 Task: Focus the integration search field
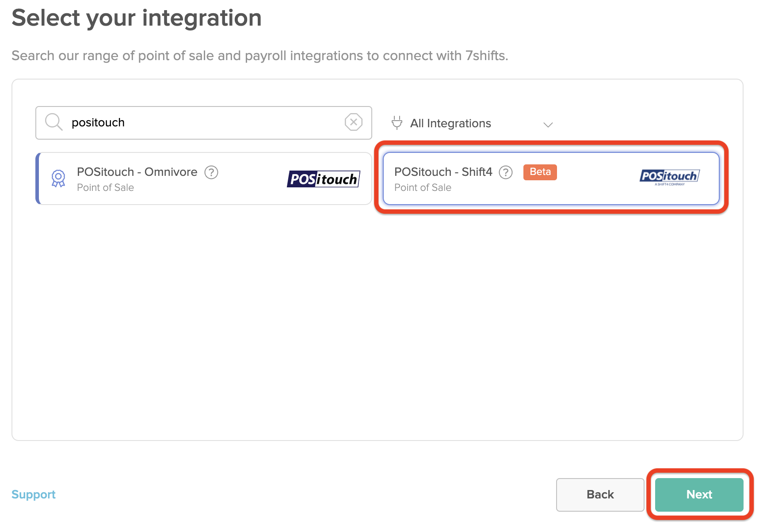[x=204, y=123]
